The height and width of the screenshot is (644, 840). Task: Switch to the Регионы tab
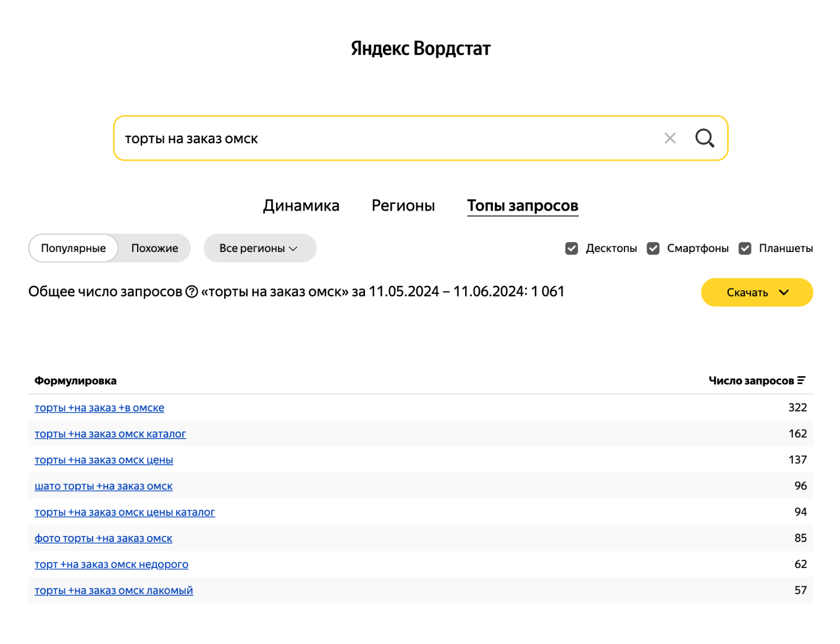click(403, 206)
